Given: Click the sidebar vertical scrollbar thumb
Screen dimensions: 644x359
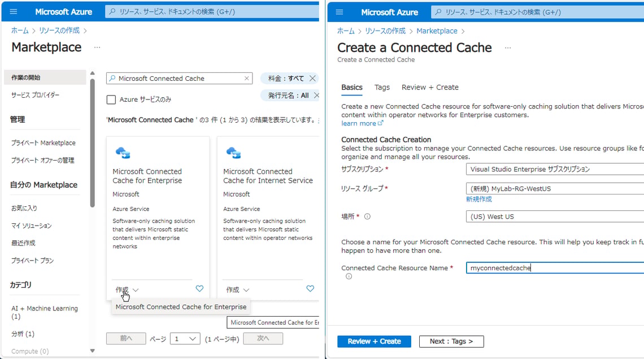Looking at the screenshot, I should point(93,143).
